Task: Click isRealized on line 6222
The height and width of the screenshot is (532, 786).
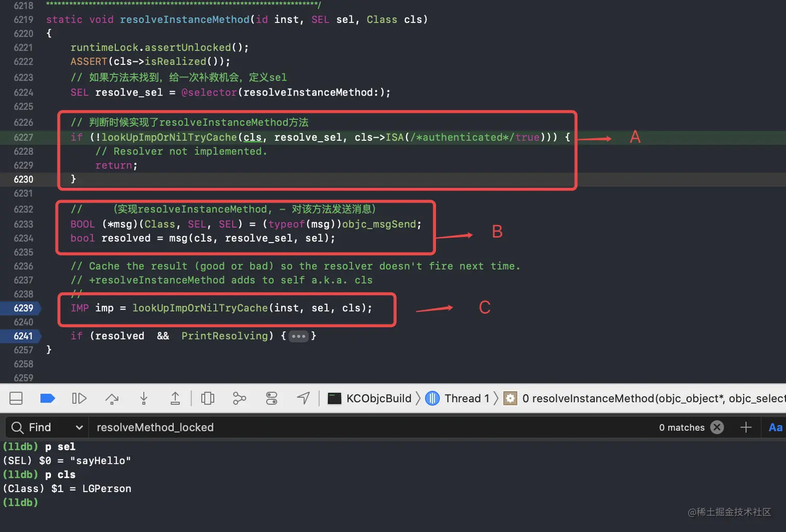Action: click(x=176, y=61)
